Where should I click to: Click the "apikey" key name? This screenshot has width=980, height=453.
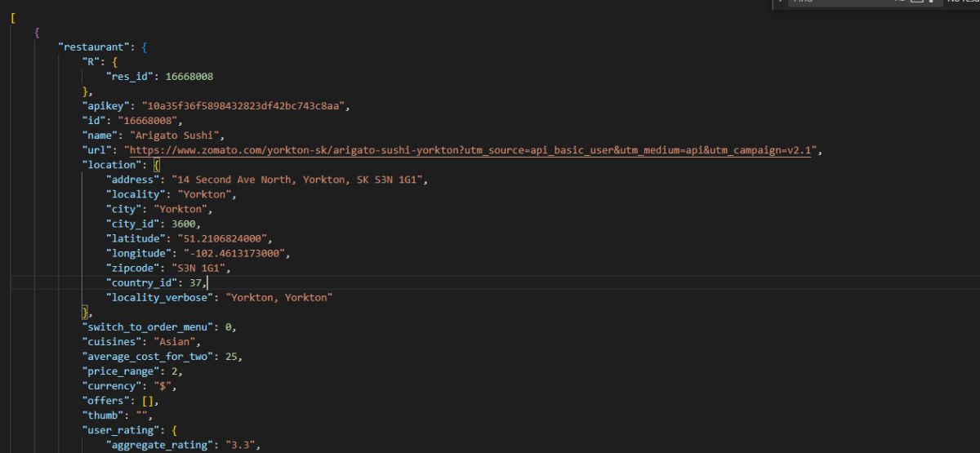[105, 106]
